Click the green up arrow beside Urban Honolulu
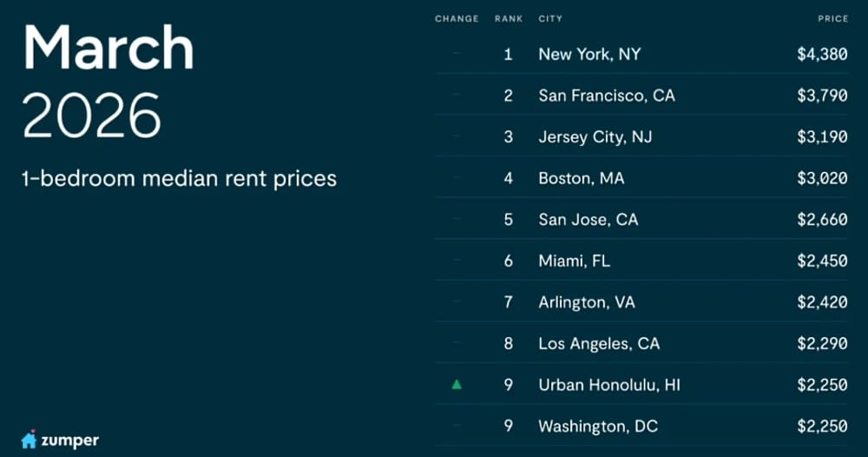This screenshot has height=457, width=868. point(457,384)
